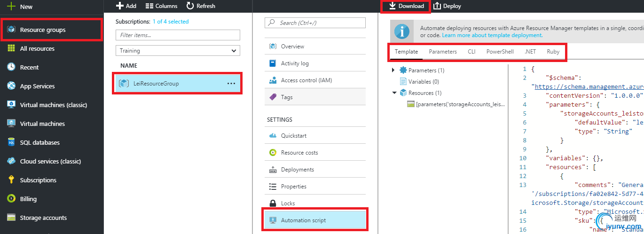
Task: Click the "comments" code line
Action: [609, 185]
